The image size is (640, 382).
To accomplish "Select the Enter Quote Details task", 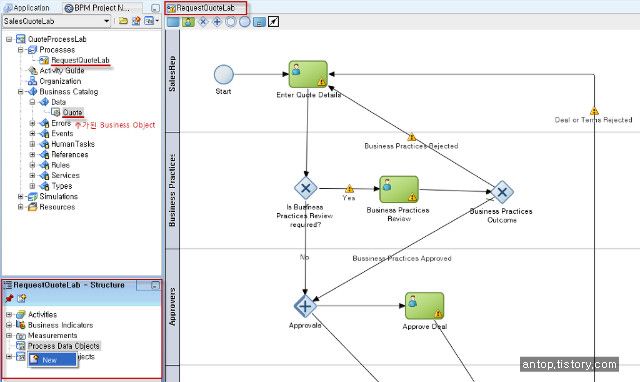I will [x=308, y=74].
